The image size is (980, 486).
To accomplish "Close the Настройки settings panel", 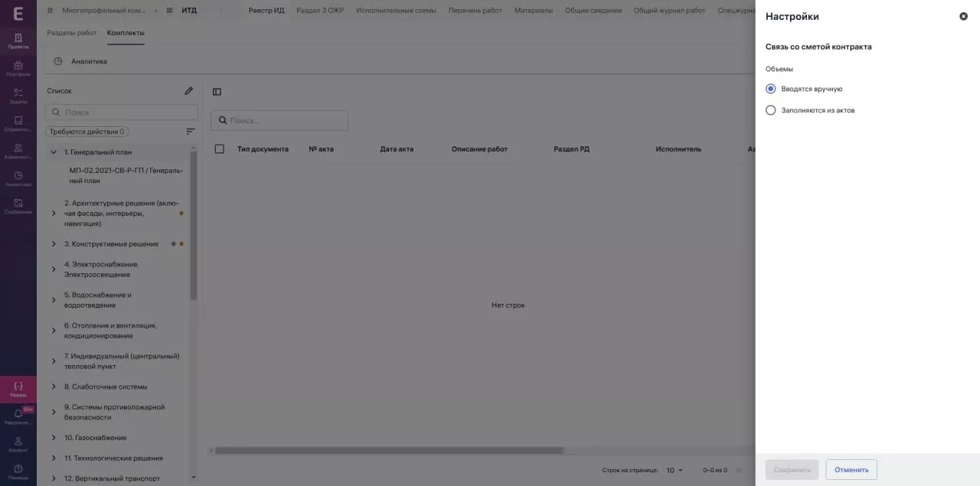I will 963,16.
